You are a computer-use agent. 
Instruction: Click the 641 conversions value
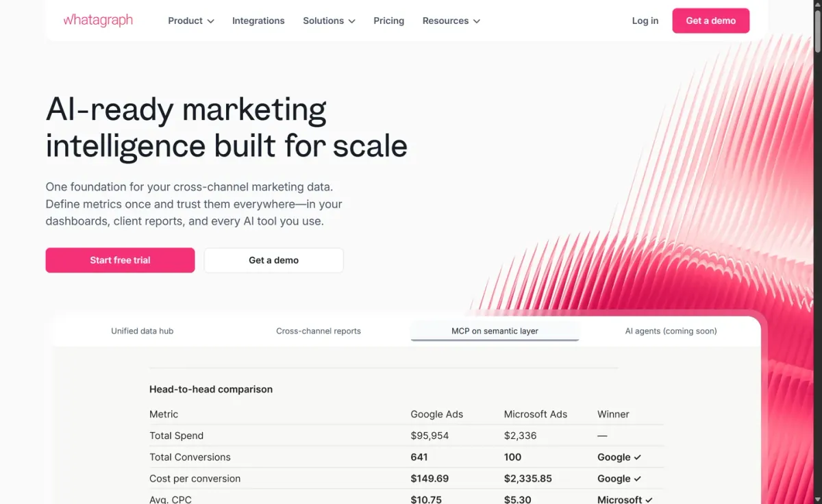[419, 457]
